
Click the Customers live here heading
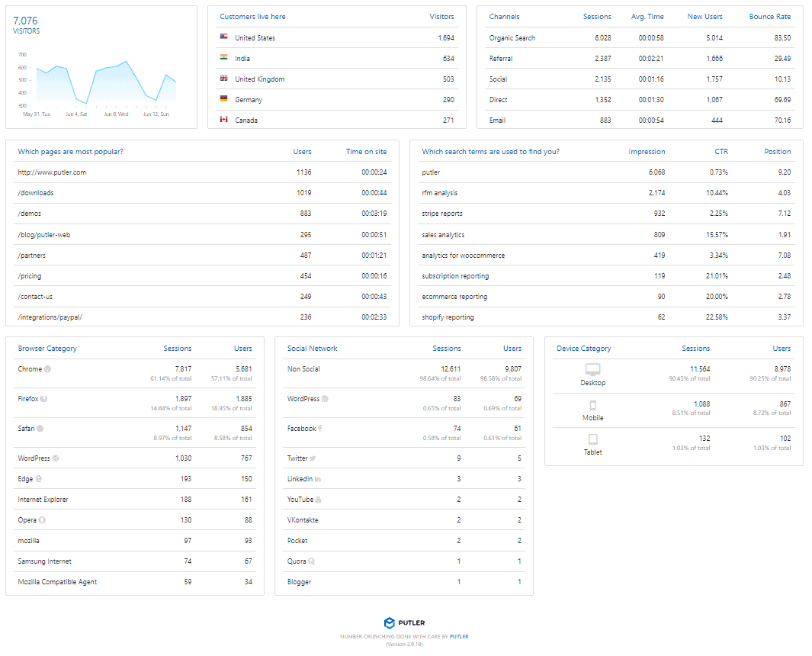pos(252,17)
